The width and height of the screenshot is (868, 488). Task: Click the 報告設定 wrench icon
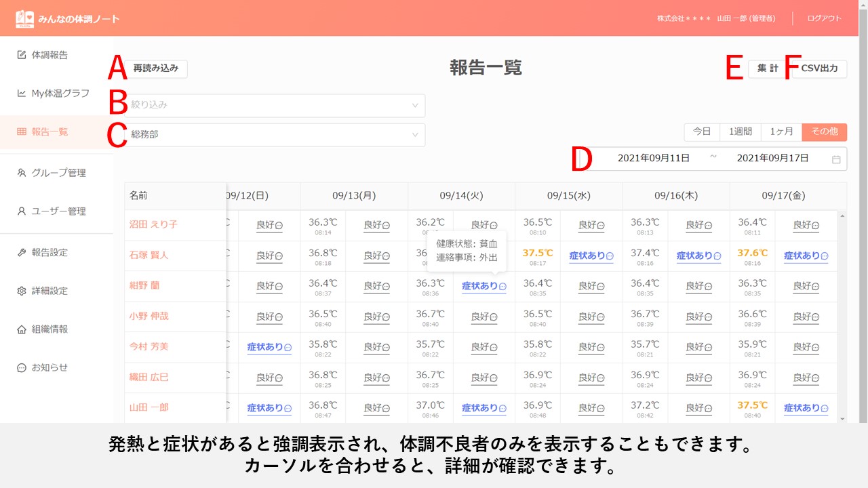tap(22, 253)
